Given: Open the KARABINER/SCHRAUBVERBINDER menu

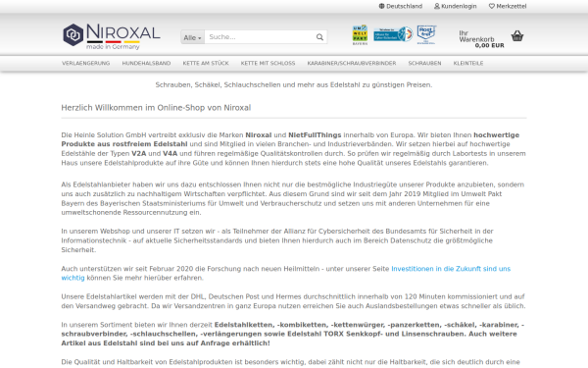Looking at the screenshot, I should click(x=352, y=63).
